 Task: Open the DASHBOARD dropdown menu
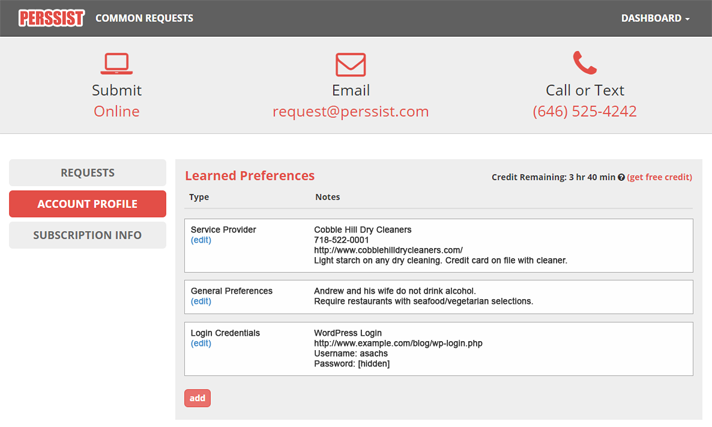click(655, 18)
